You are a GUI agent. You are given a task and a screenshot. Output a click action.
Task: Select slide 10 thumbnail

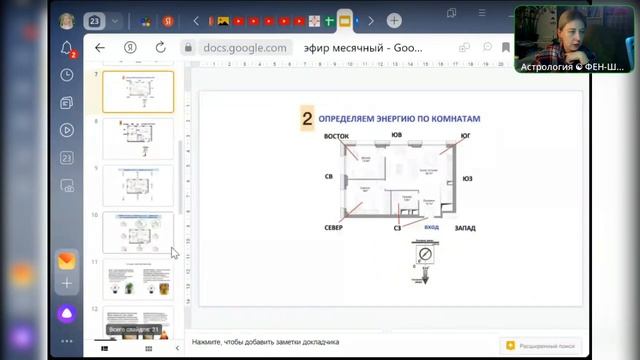click(x=138, y=233)
